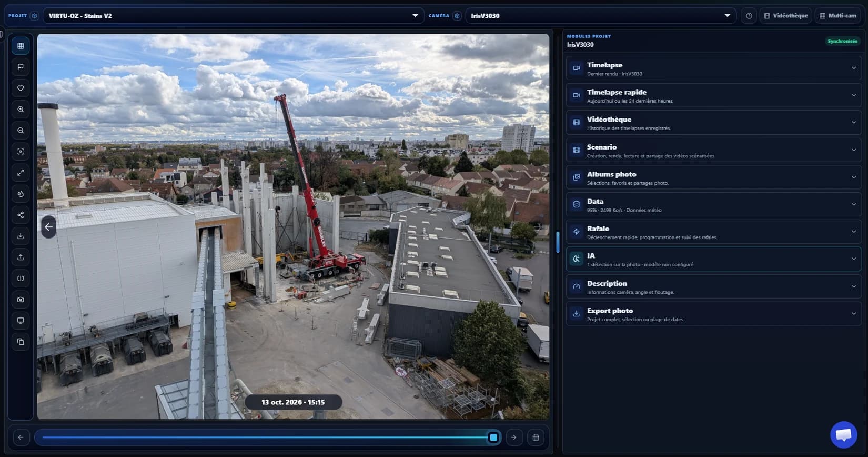The width and height of the screenshot is (868, 457).
Task: Click the timeline slider track
Action: click(x=268, y=438)
